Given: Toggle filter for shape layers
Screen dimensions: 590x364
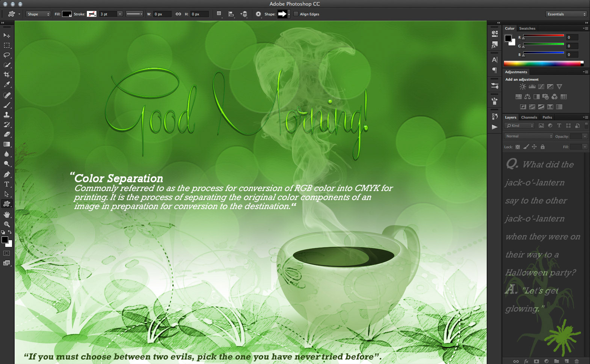Looking at the screenshot, I should 568,126.
